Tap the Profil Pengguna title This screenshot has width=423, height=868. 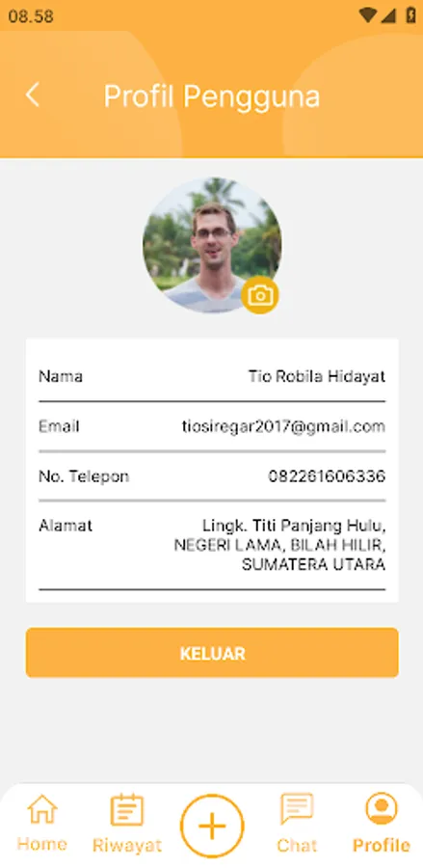click(212, 96)
